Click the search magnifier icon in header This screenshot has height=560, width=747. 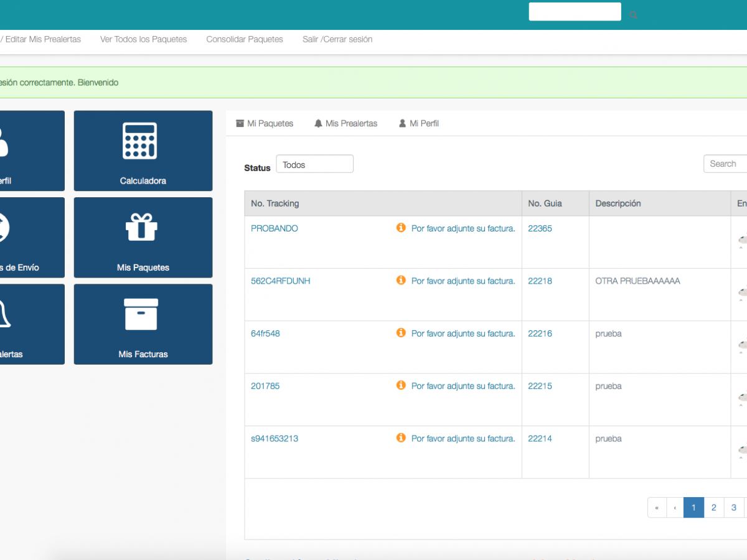coord(633,15)
